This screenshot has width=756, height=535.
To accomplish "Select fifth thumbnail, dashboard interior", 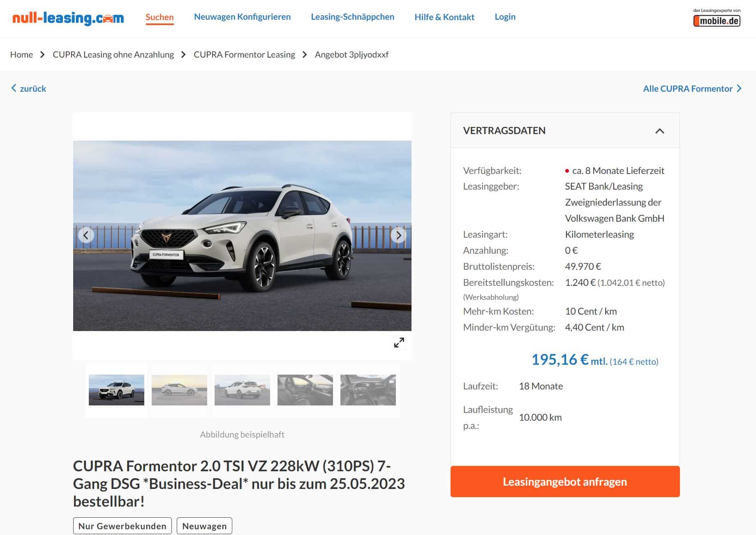I will point(368,390).
